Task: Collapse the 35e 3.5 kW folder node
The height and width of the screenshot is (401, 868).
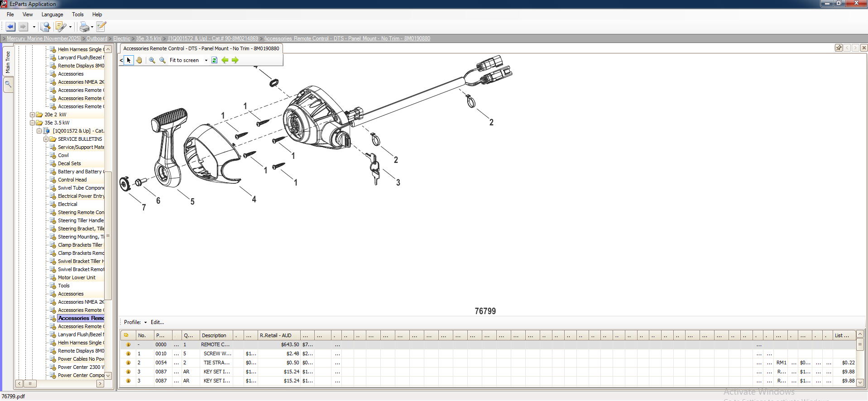Action: coord(33,123)
